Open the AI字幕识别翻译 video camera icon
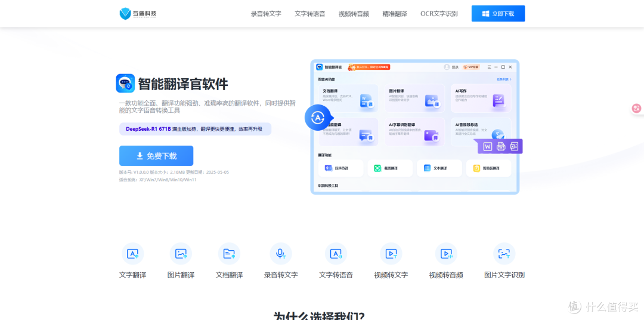 tap(432, 136)
